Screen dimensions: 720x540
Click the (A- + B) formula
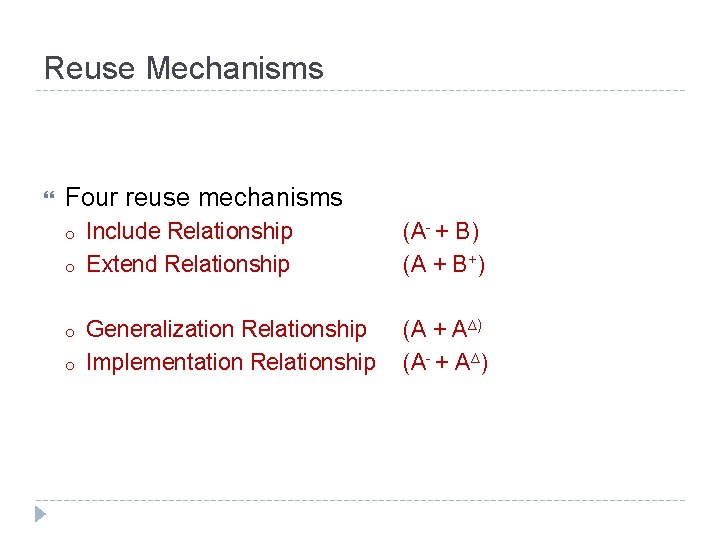(x=441, y=231)
